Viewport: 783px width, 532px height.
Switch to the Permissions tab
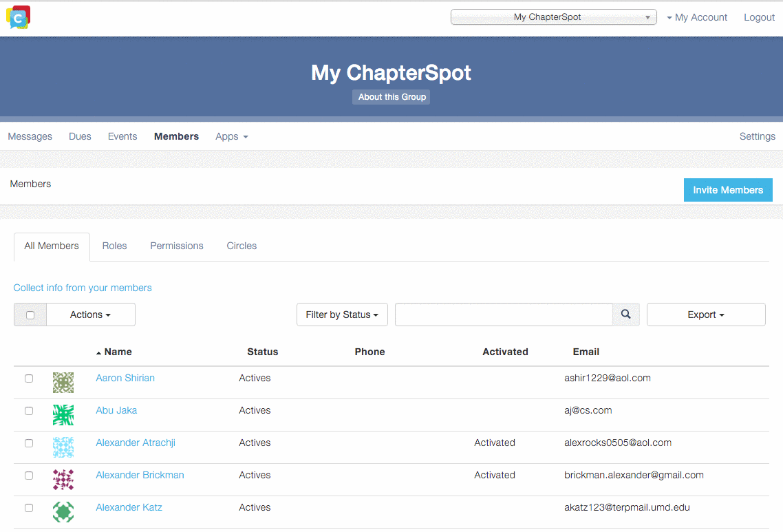[177, 246]
